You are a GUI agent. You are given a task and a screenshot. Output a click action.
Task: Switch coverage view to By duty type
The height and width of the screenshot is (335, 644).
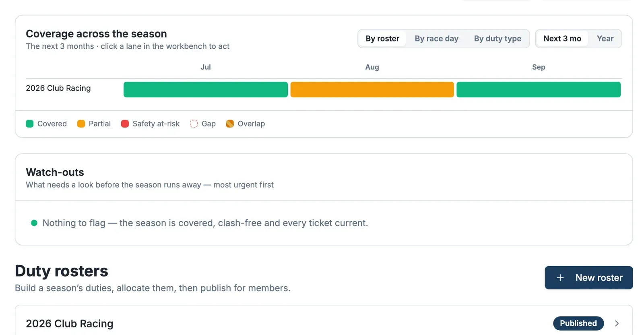pos(497,39)
